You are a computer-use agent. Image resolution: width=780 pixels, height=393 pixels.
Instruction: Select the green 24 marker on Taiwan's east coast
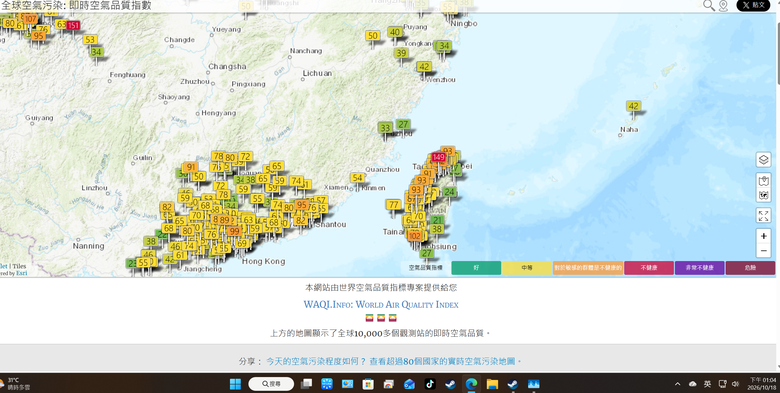[450, 192]
